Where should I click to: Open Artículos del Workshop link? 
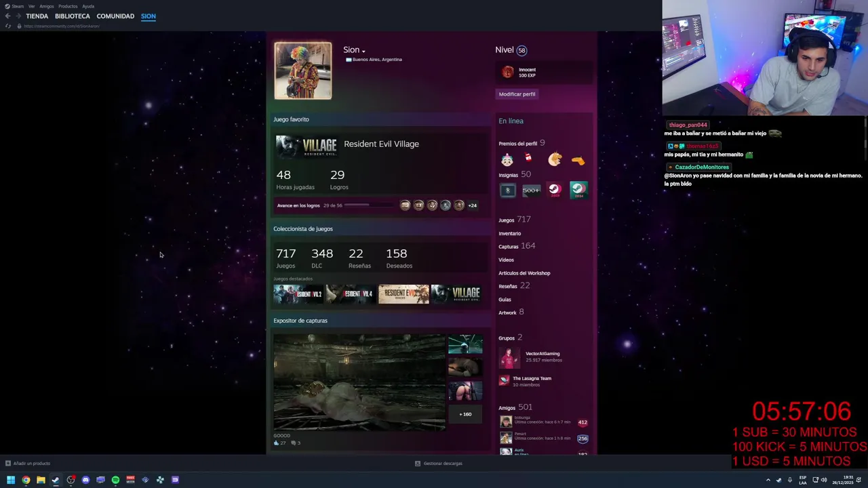point(524,273)
